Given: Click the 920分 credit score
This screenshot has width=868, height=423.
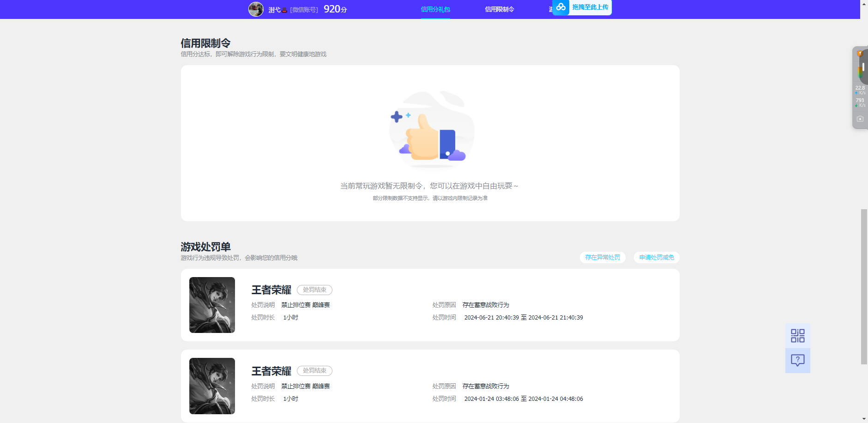Looking at the screenshot, I should coord(335,9).
